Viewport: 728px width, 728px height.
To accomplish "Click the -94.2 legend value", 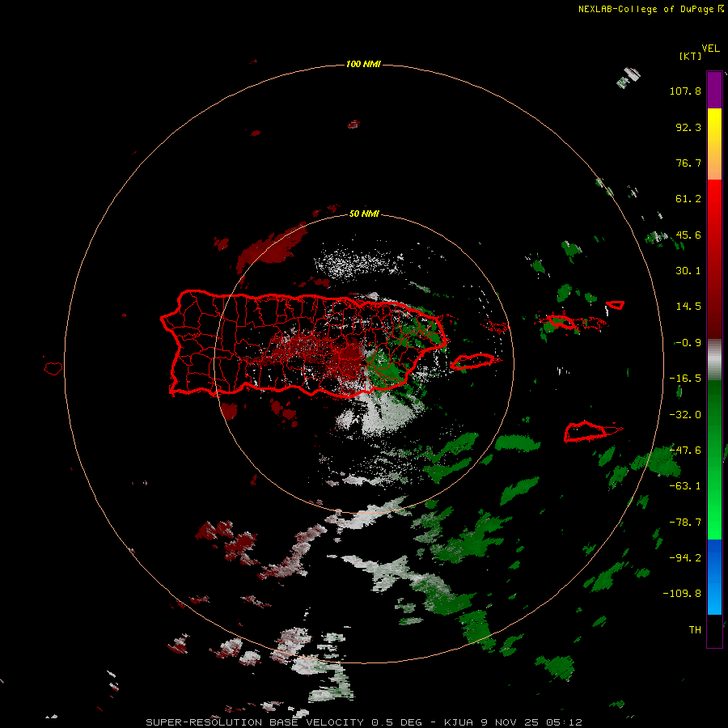I will click(685, 557).
